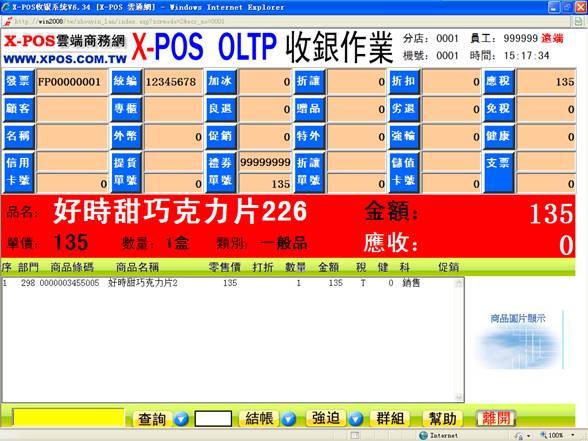Viewport: 588px width, 441px height.
Task: Select the 群組 group button
Action: pyautogui.click(x=390, y=418)
